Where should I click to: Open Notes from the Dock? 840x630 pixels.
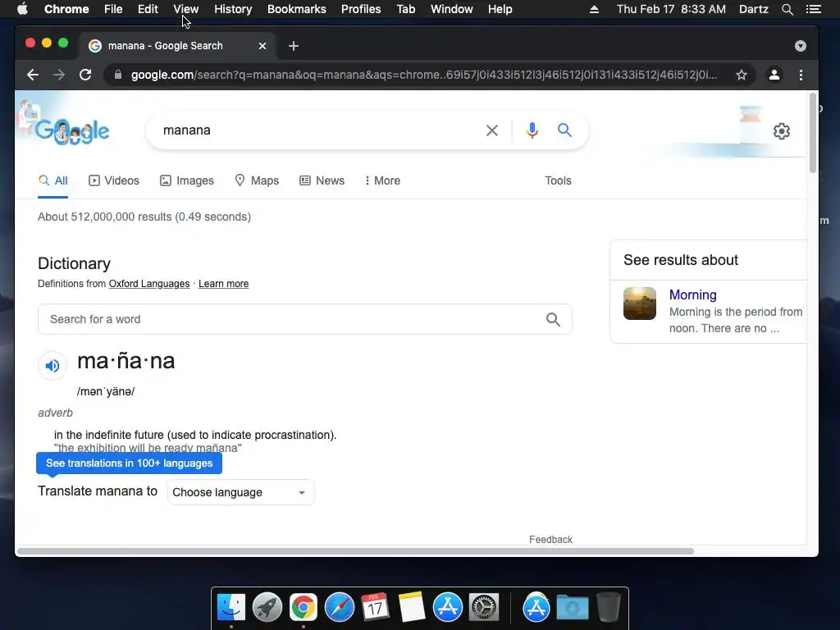[x=412, y=608]
